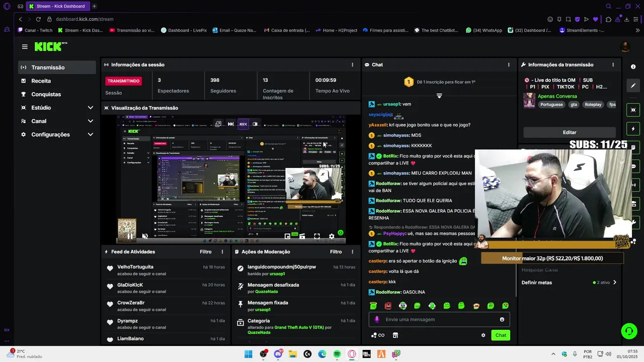The width and height of the screenshot is (644, 362).
Task: Select the Roleplay tag
Action: click(x=593, y=105)
